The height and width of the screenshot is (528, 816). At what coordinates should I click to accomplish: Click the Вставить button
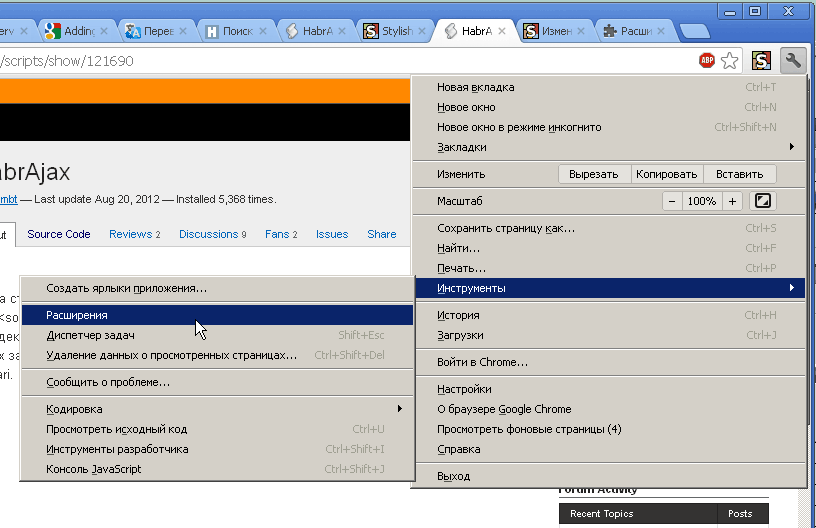coord(740,174)
